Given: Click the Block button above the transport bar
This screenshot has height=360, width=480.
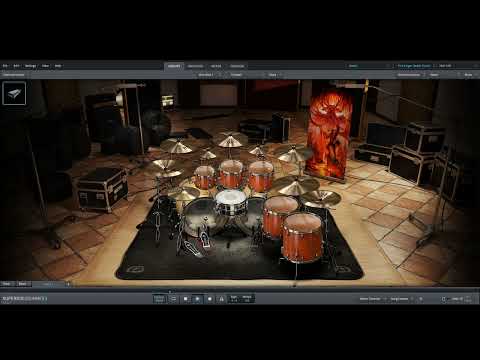Looking at the screenshot, I should point(23,284).
